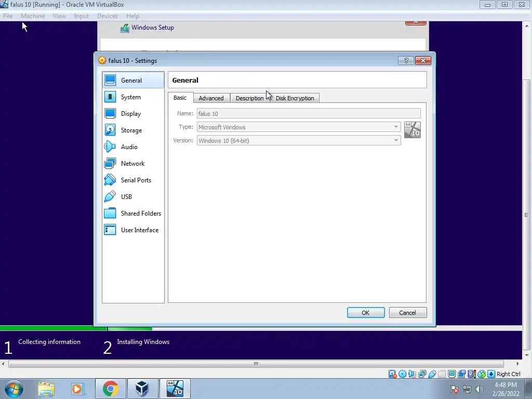Click the Collecting information step label
Screen dimensions: 532x399
click(49, 342)
